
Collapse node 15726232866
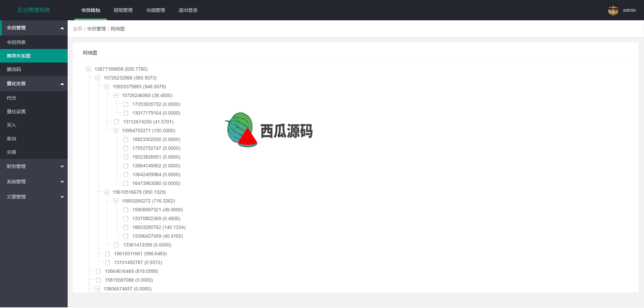pos(98,78)
